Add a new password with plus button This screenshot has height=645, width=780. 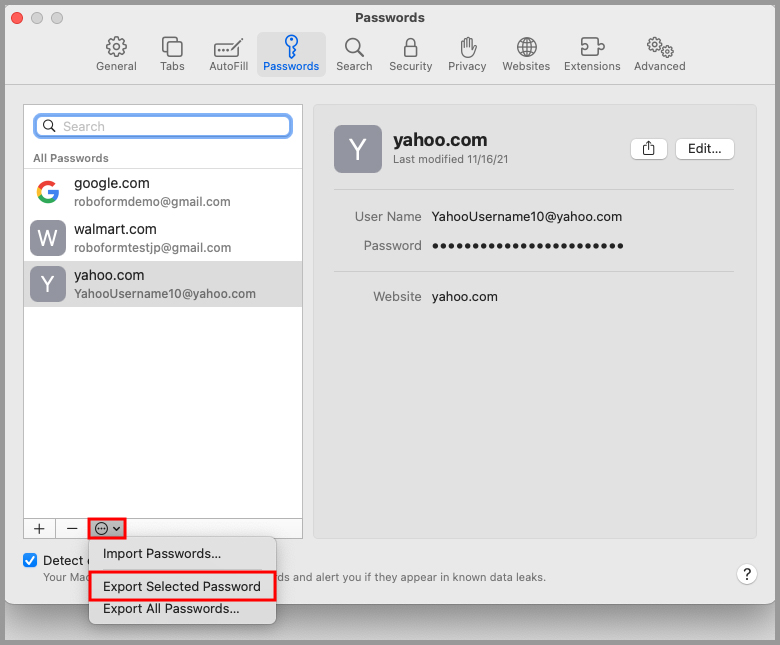click(39, 528)
